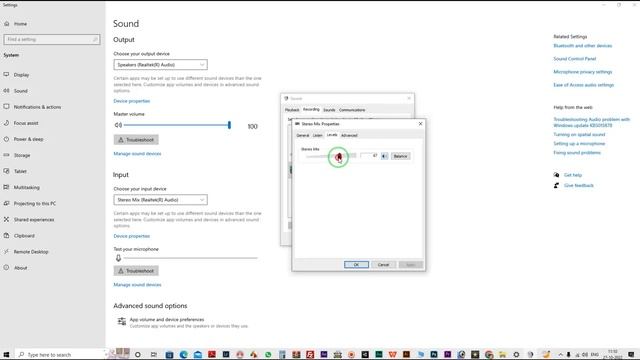Open Turning on spatial sound help link
640x360 pixels.
pos(579,134)
